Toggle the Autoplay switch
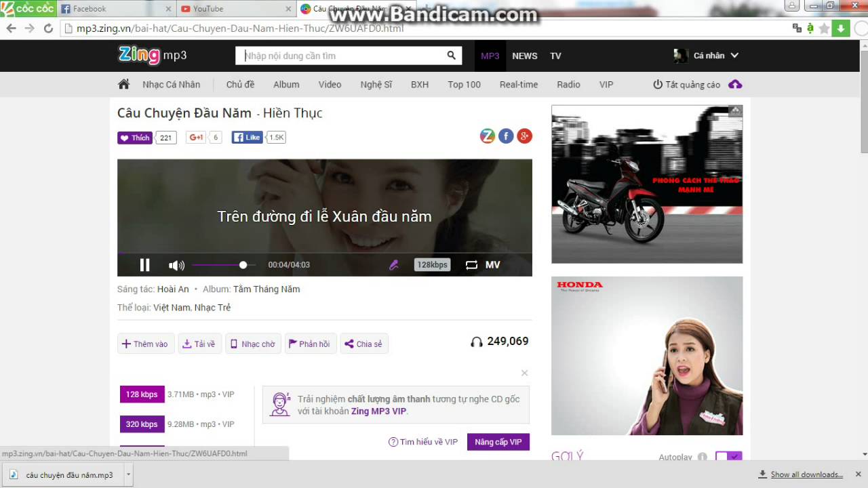The width and height of the screenshot is (868, 488). point(729,457)
